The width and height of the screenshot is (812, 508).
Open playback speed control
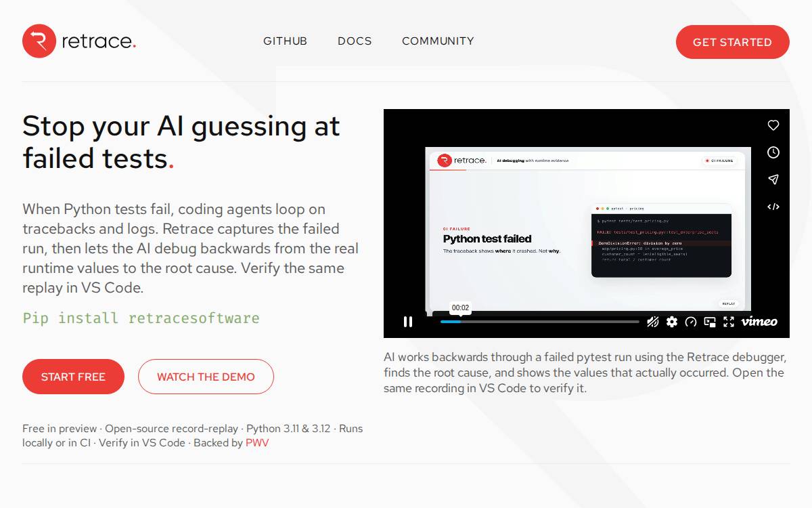click(x=691, y=322)
